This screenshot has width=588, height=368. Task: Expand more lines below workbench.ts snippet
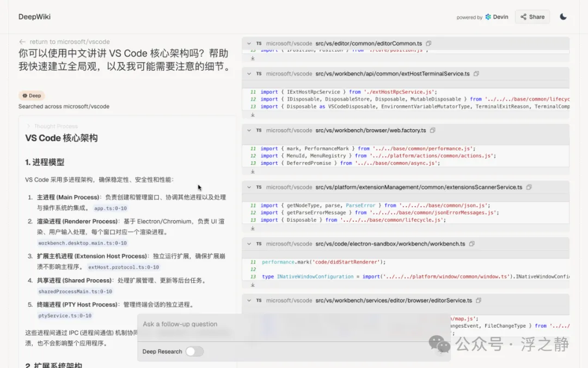pos(253,285)
